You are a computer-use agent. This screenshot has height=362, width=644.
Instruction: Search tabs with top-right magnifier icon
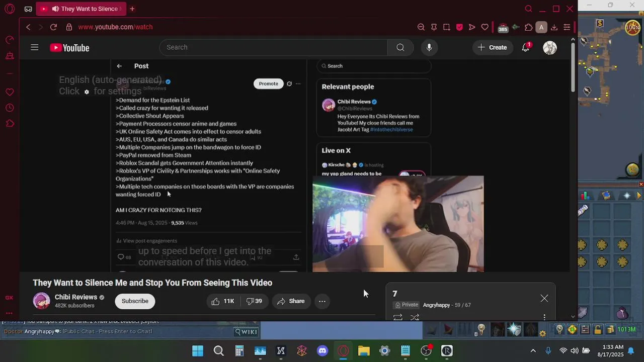pyautogui.click(x=528, y=9)
